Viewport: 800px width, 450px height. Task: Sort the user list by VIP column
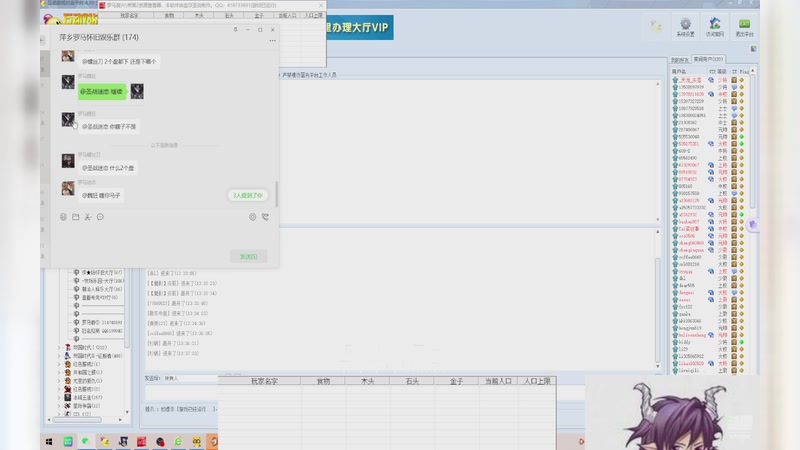coord(712,71)
